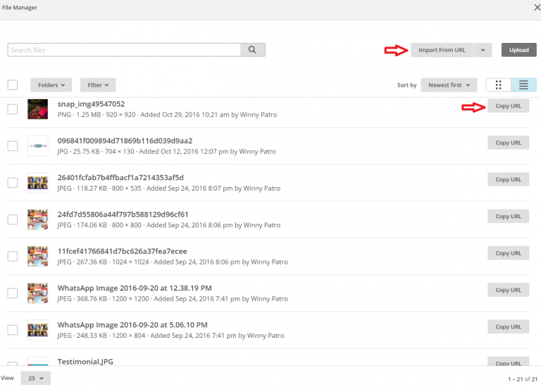Open the Filter dropdown
The height and width of the screenshot is (392, 541).
click(98, 85)
